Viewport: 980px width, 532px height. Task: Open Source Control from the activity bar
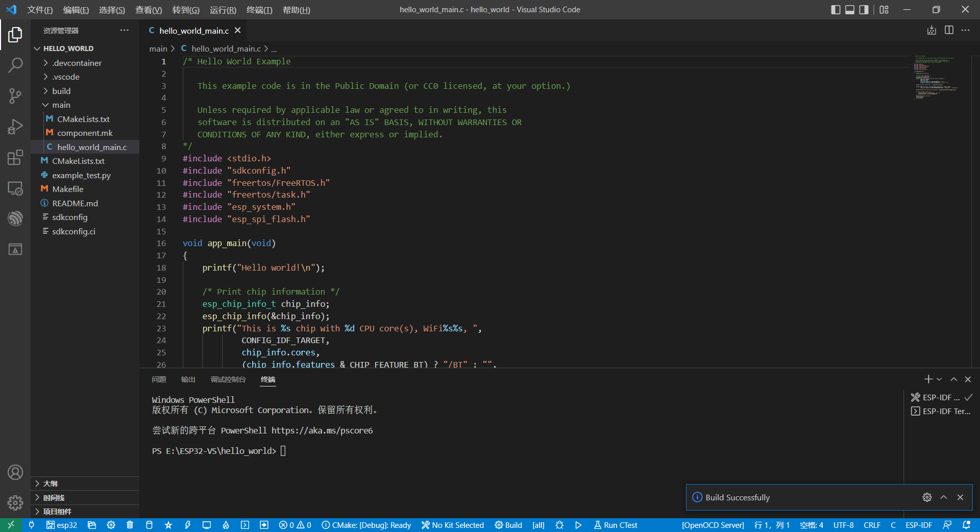point(15,96)
